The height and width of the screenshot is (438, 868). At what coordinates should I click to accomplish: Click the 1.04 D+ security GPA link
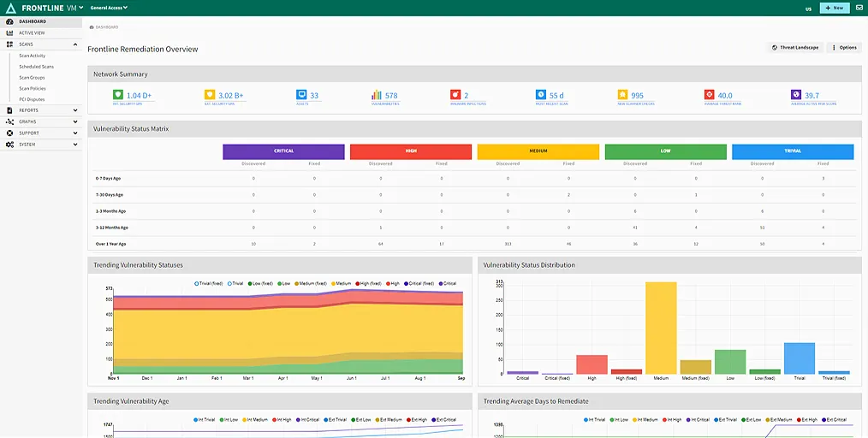(139, 96)
